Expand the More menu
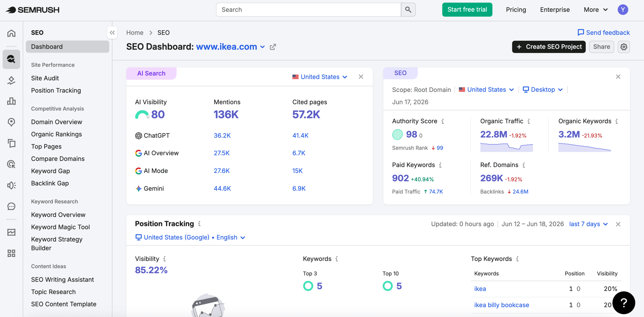 (x=596, y=10)
